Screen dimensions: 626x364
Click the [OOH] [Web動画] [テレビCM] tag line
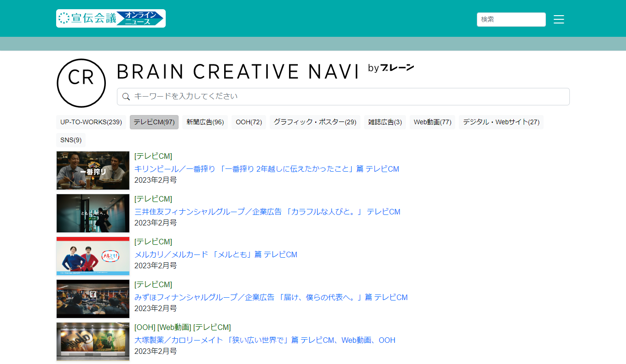pos(183,327)
